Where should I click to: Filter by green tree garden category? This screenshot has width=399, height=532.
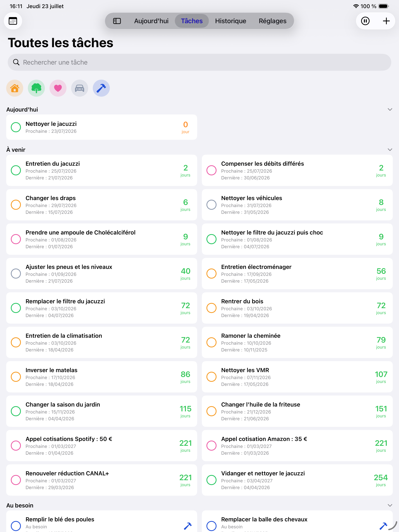pyautogui.click(x=36, y=88)
